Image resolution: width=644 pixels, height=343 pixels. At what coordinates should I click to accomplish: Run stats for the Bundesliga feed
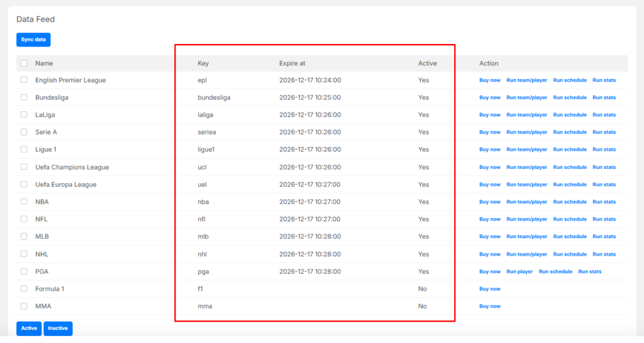604,98
